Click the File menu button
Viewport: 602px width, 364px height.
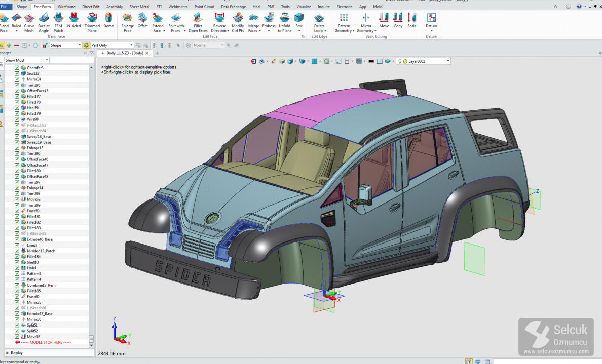tap(4, 7)
